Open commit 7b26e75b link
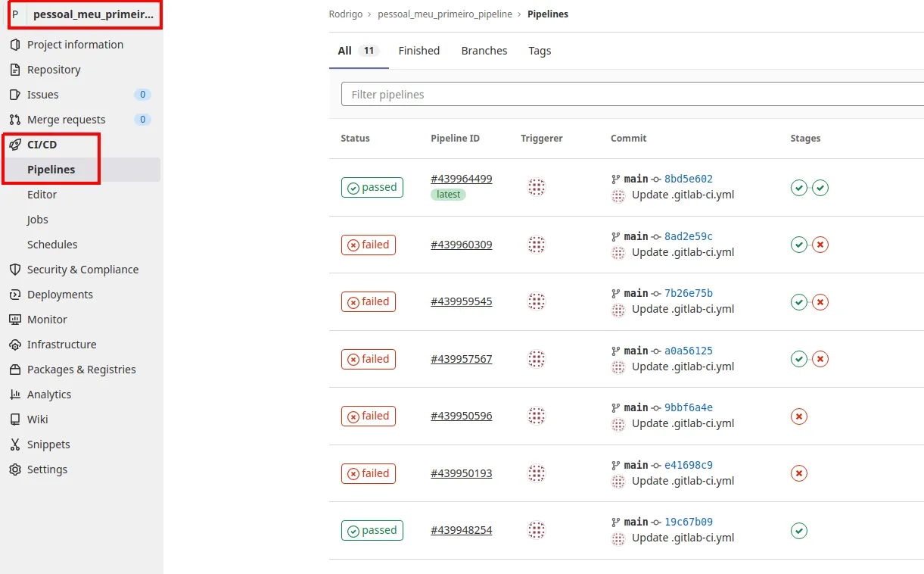Viewport: 924px width, 574px height. click(x=689, y=293)
